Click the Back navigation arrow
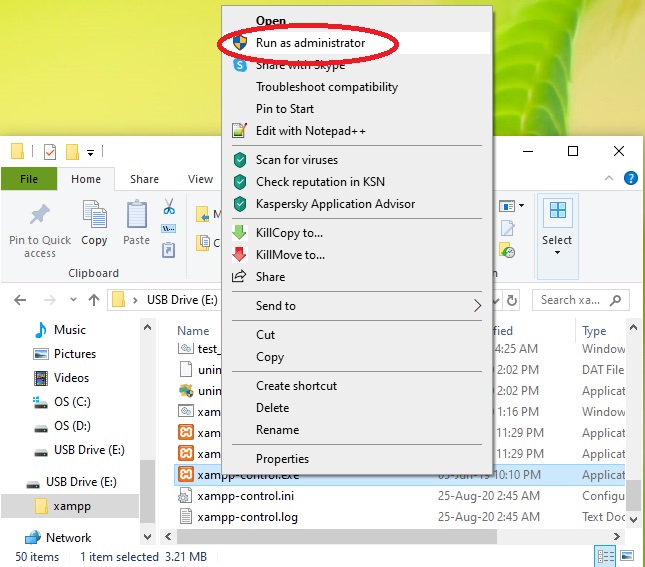This screenshot has width=645, height=567. (x=20, y=300)
